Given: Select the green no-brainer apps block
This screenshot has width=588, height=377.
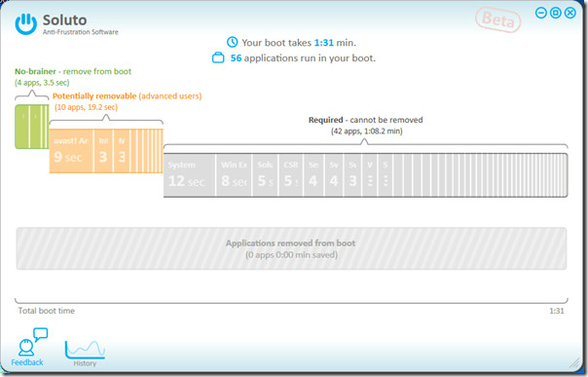Looking at the screenshot, I should 32,127.
